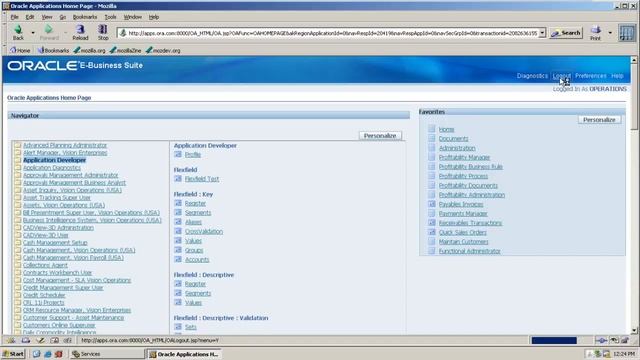
Task: Click the Print toolbar icon
Action: pos(596,30)
